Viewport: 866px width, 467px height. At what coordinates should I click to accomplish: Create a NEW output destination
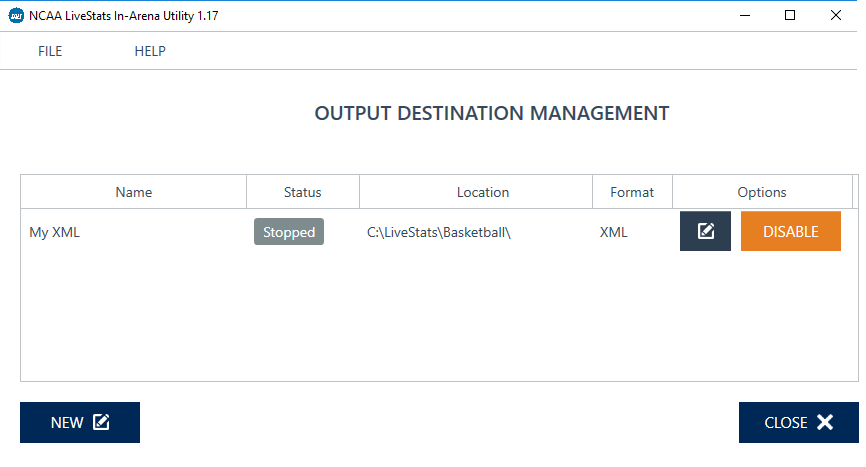80,422
